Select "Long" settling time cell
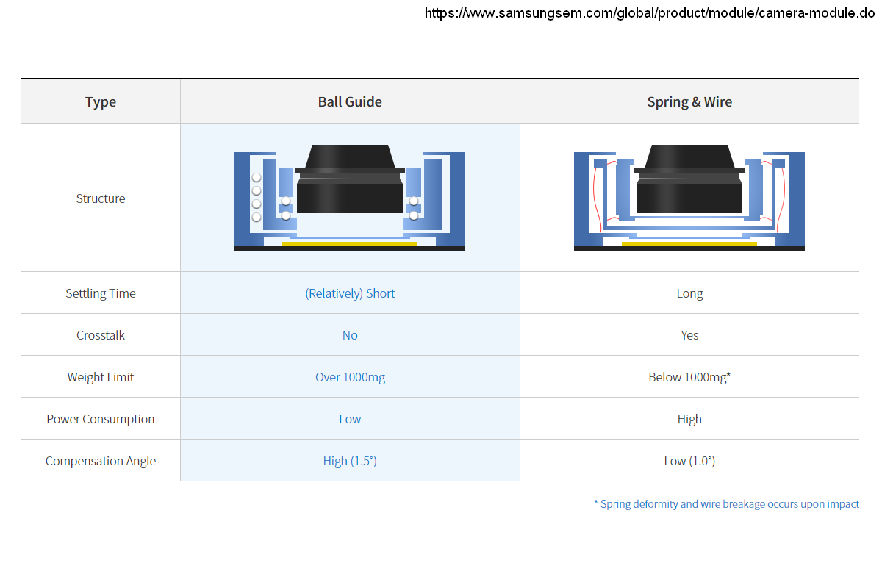 [x=689, y=293]
